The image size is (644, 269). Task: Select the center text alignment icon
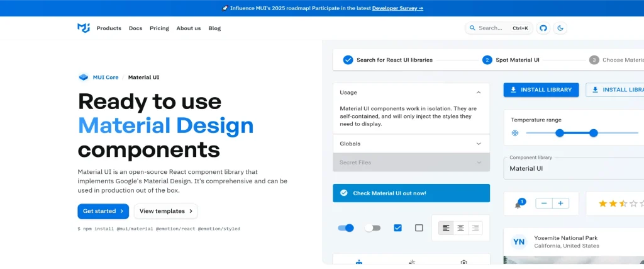click(x=460, y=228)
